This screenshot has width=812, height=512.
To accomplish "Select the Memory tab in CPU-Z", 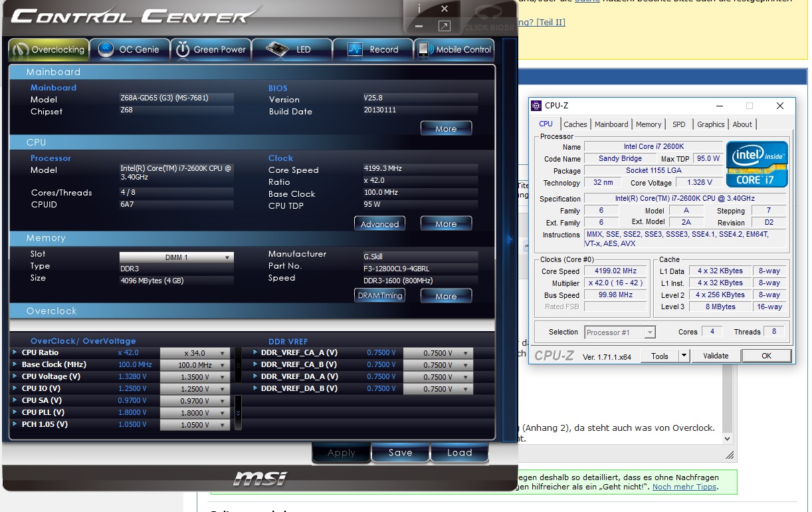I will coord(649,124).
